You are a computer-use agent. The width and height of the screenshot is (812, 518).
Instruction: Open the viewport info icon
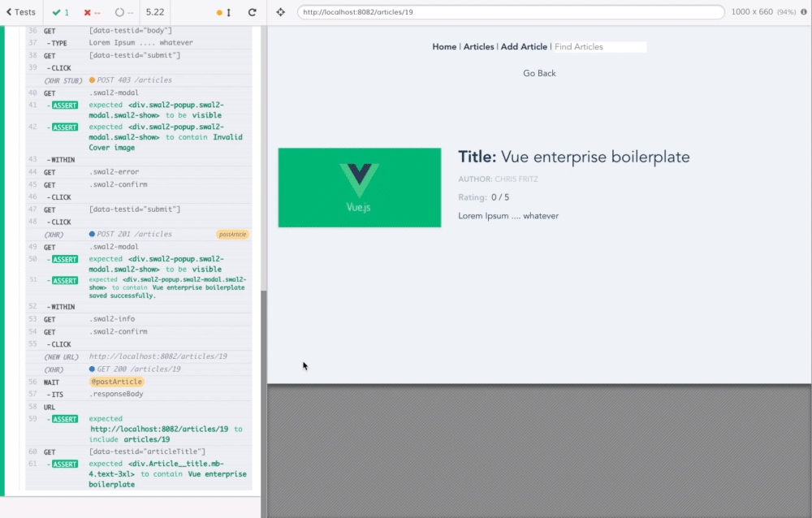(804, 12)
